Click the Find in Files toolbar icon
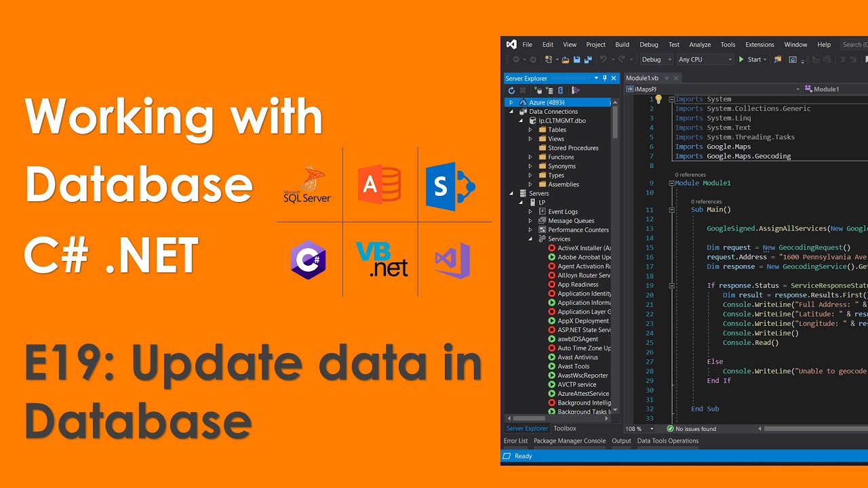The height and width of the screenshot is (488, 868). tap(778, 60)
